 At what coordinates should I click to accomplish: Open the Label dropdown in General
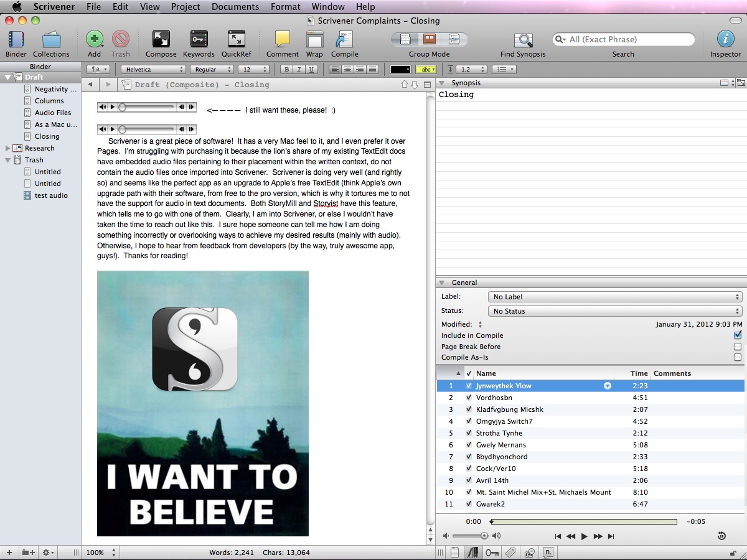615,297
